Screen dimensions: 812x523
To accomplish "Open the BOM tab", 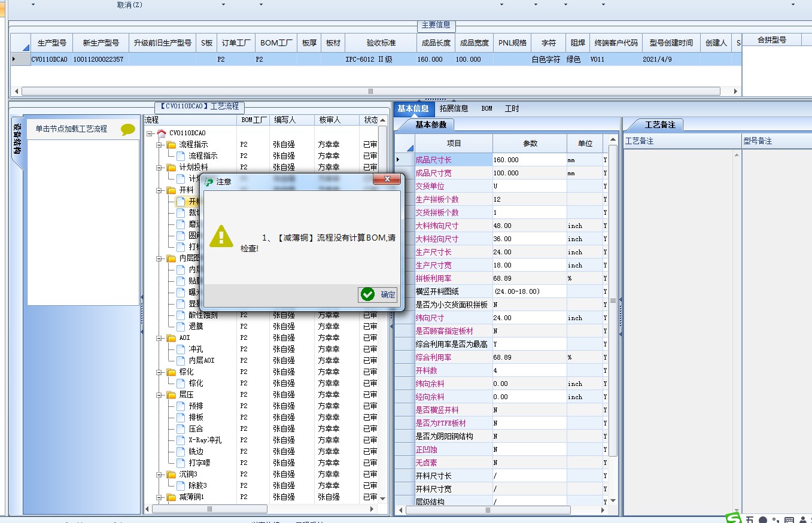I will pos(486,108).
